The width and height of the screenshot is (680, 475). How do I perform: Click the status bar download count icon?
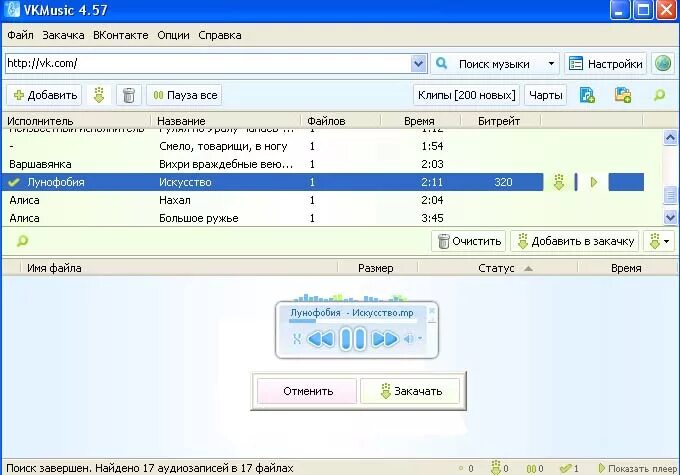click(x=496, y=468)
